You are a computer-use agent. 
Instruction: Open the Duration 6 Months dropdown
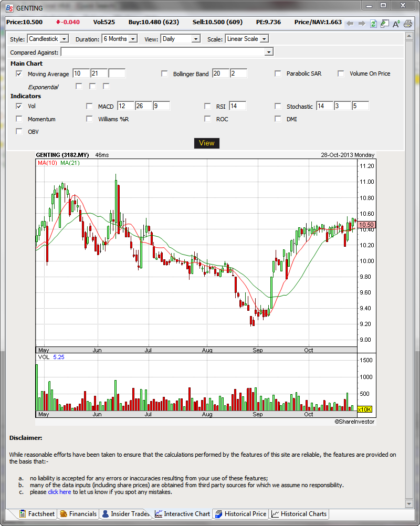(x=120, y=39)
